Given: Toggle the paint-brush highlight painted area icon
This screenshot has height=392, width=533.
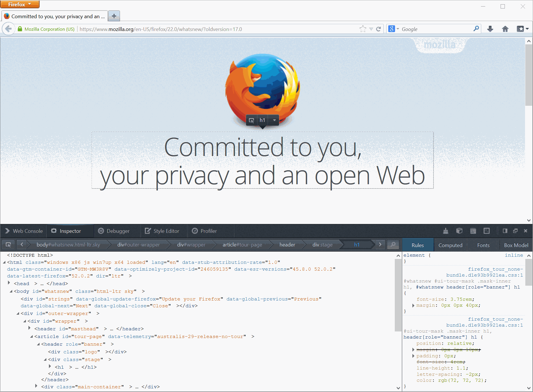Looking at the screenshot, I should 446,231.
